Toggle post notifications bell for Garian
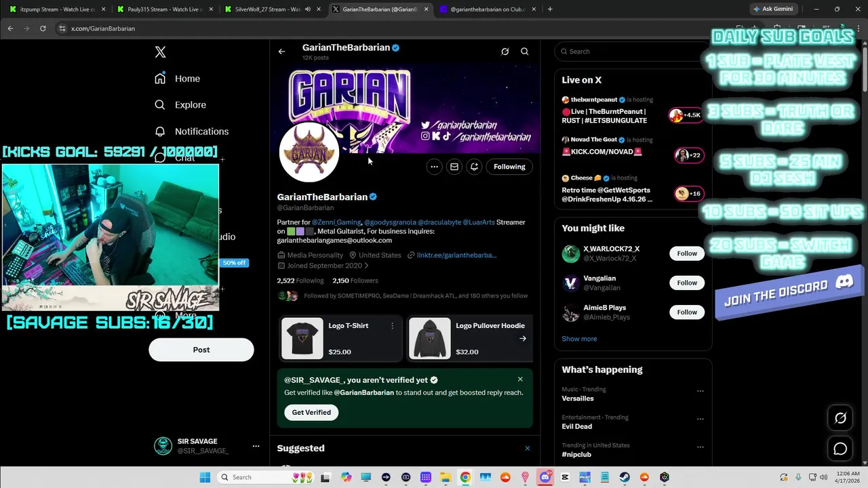 click(475, 167)
